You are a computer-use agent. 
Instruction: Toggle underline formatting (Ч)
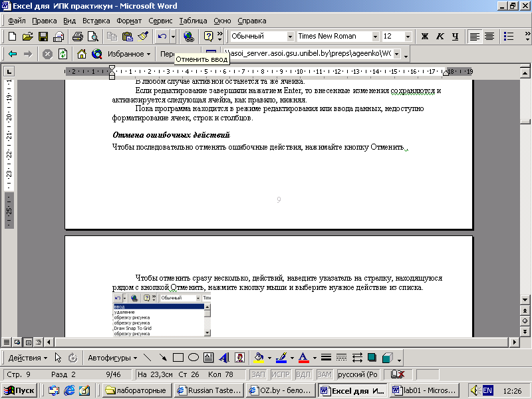click(x=456, y=37)
